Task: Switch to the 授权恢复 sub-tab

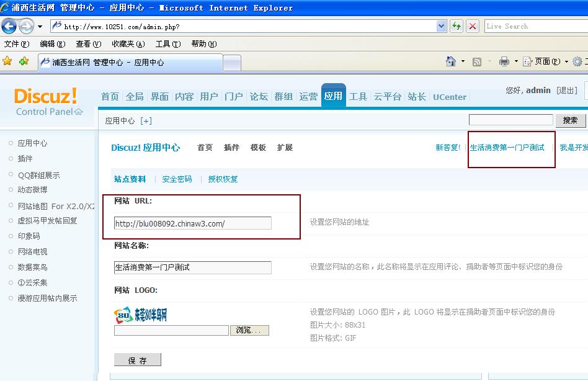Action: coord(223,179)
